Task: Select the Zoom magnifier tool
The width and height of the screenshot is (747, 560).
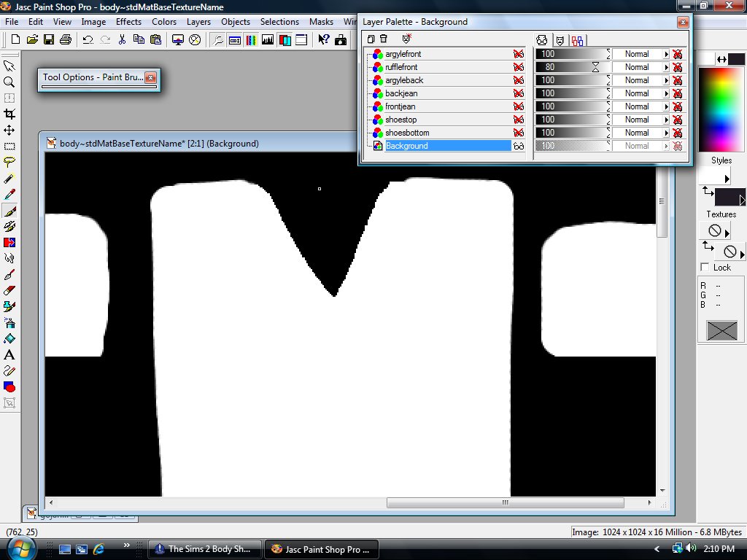Action: click(9, 82)
